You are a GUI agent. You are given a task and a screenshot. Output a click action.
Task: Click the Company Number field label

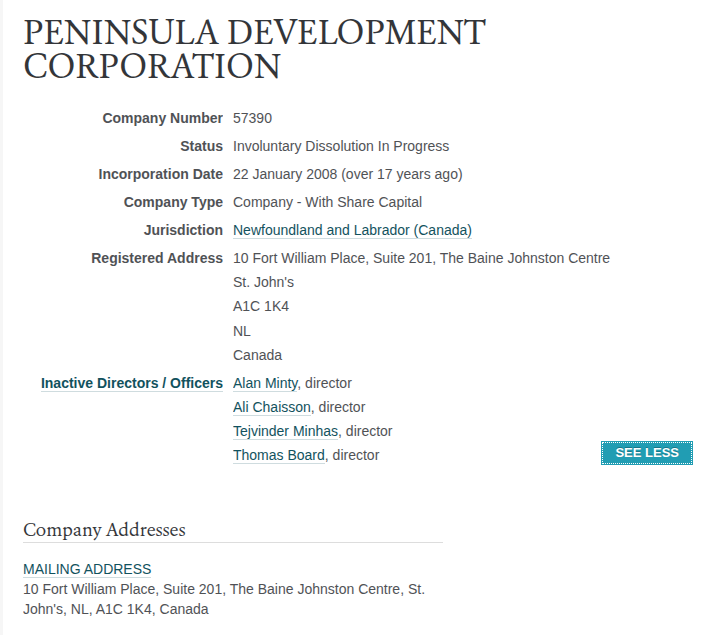pos(162,118)
